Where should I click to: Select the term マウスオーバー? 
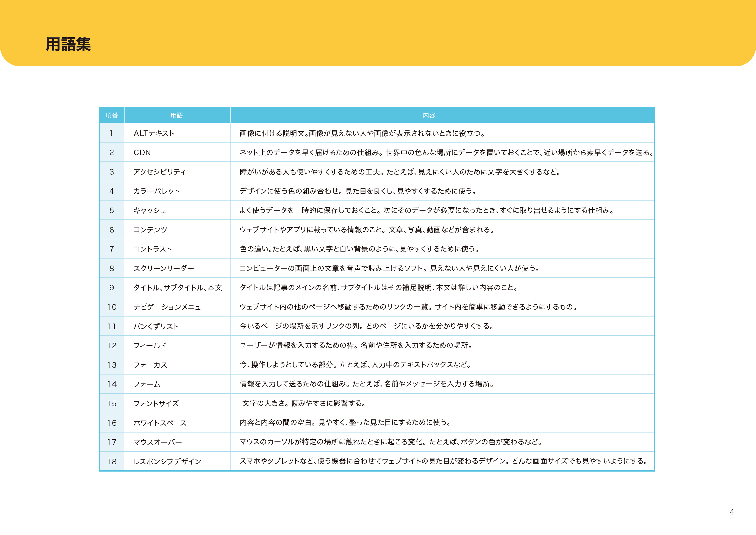point(158,442)
